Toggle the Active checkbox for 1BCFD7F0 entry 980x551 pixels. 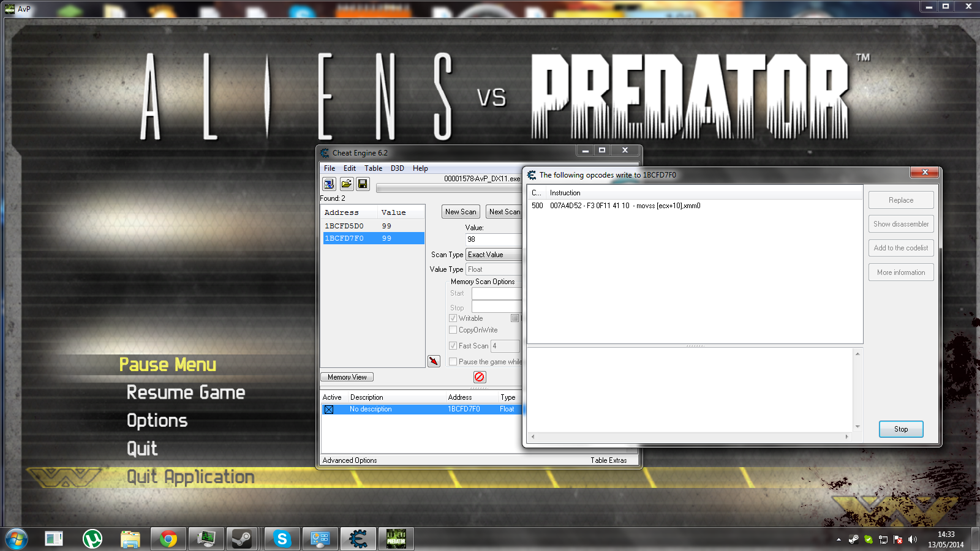329,410
